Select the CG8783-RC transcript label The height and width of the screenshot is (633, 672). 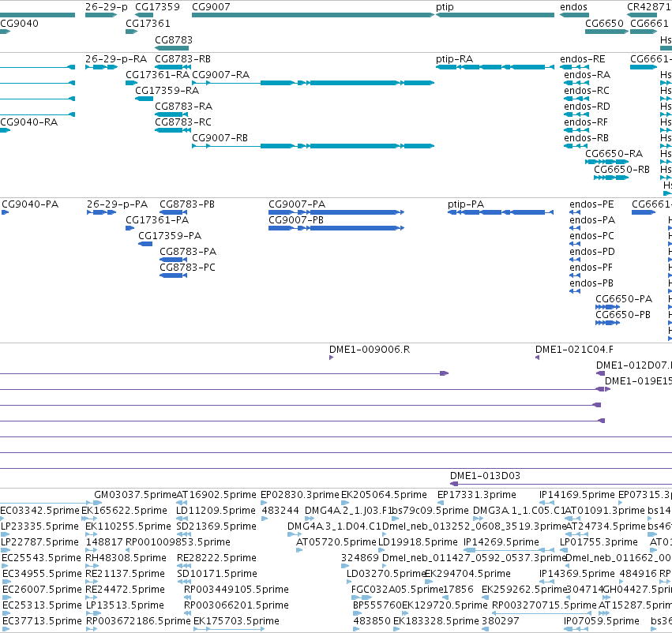pyautogui.click(x=183, y=122)
